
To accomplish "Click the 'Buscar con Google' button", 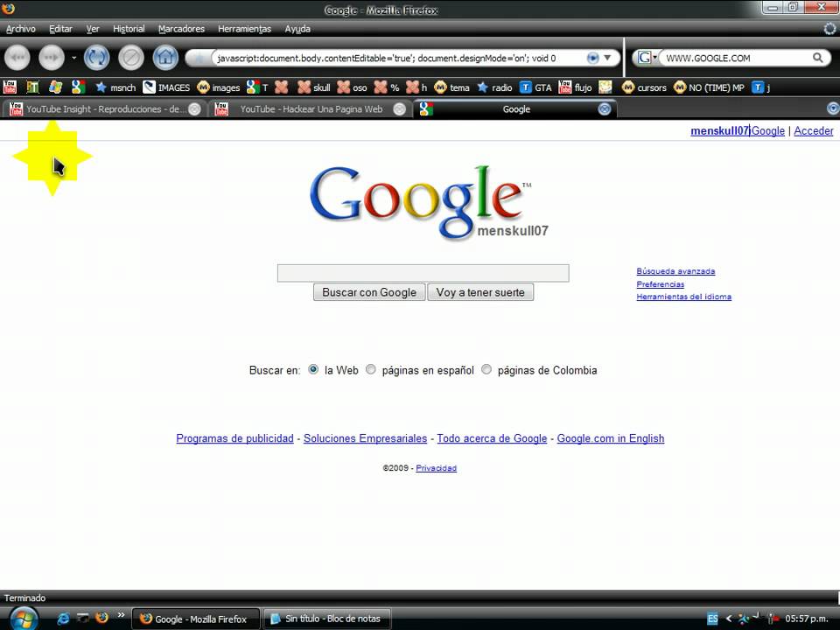I will coord(369,292).
